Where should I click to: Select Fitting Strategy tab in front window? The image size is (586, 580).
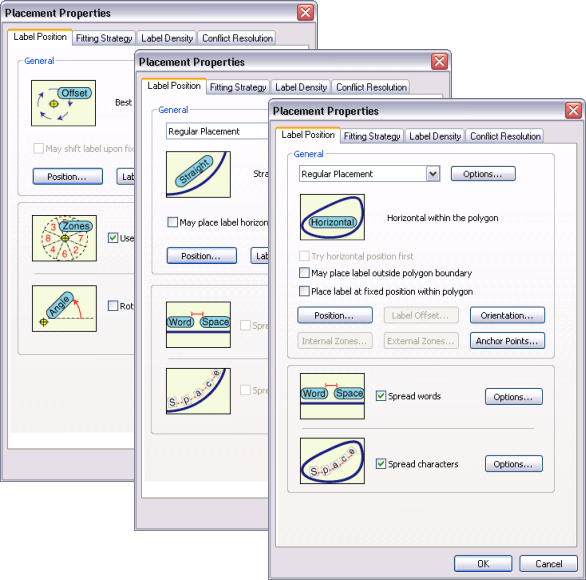coord(372,136)
